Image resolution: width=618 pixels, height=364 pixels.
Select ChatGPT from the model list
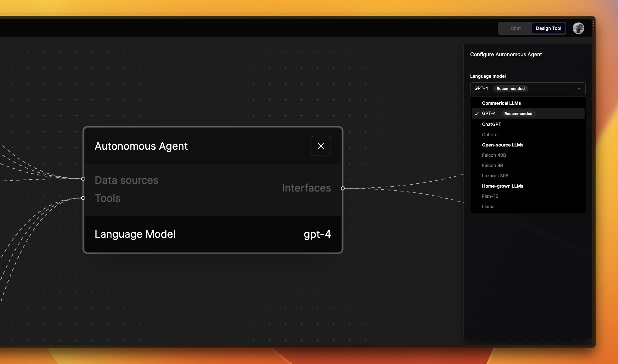pos(491,124)
